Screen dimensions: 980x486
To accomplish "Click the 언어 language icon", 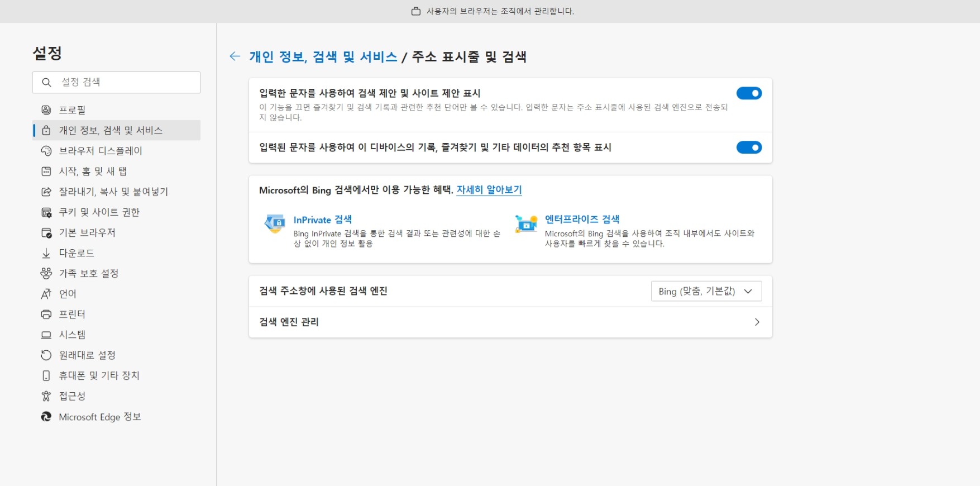I will click(x=46, y=294).
